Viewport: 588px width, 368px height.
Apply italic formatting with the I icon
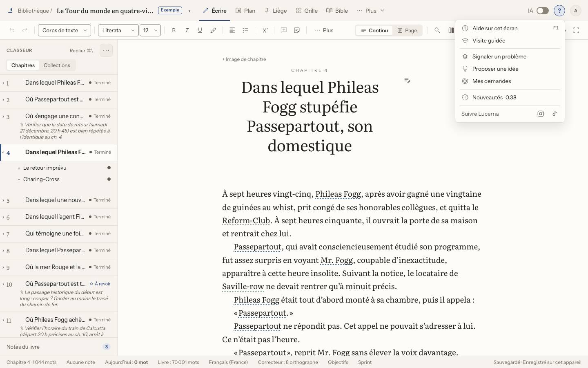187,30
